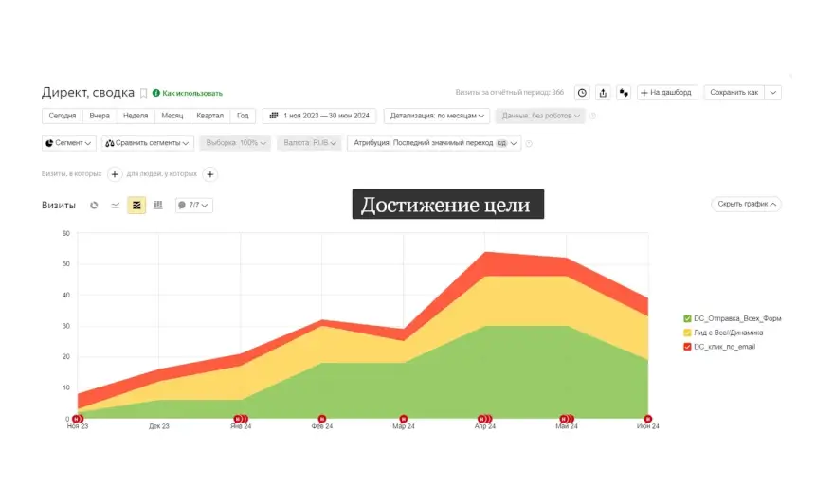The height and width of the screenshot is (504, 834).
Task: Switch chart to line graph view
Action: point(116,205)
